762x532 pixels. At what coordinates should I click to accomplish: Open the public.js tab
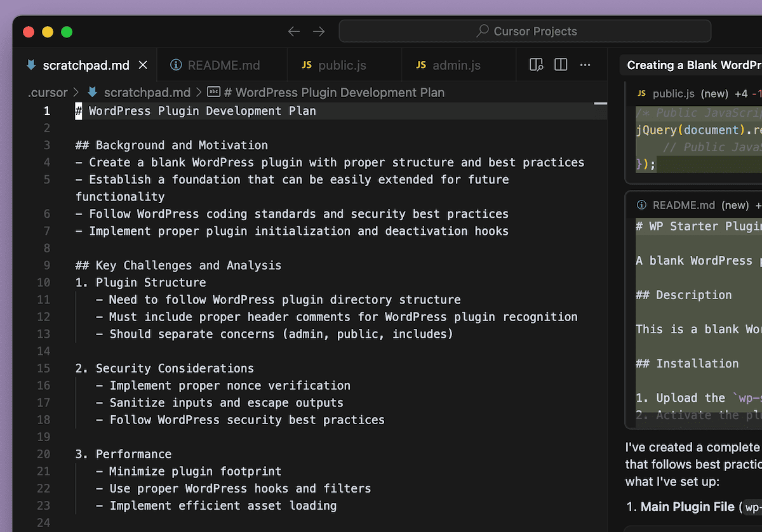(x=342, y=65)
